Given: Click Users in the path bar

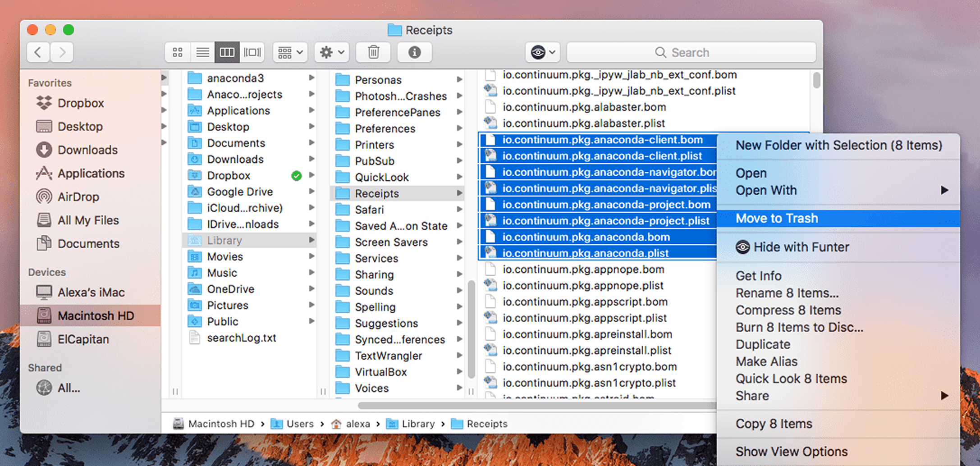Looking at the screenshot, I should pyautogui.click(x=292, y=424).
